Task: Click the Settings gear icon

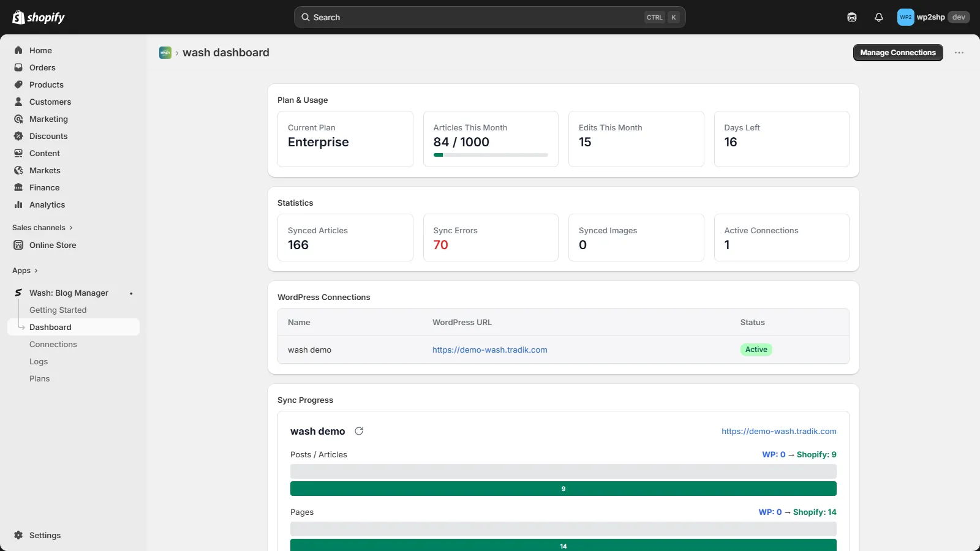Action: point(18,535)
